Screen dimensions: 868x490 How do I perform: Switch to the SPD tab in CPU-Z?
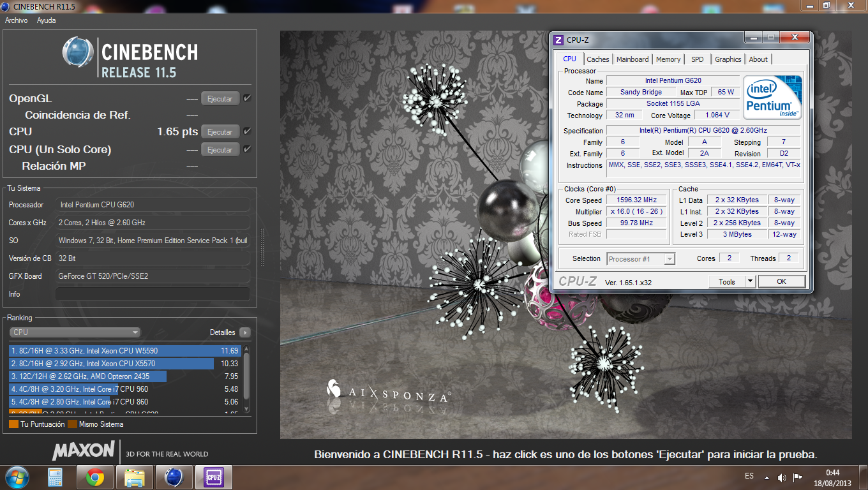click(698, 59)
